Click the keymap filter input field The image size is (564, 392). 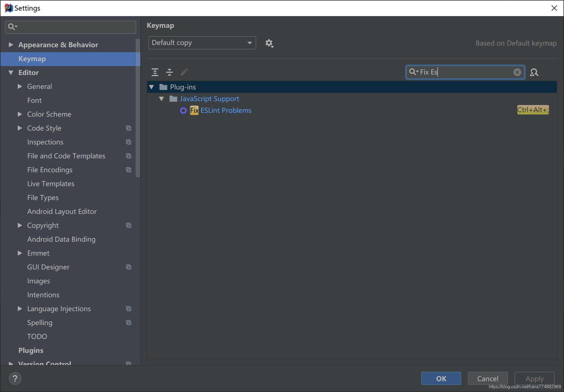[x=465, y=72]
